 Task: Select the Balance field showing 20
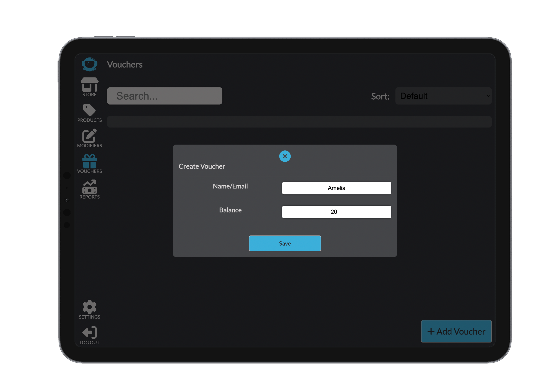coord(336,212)
